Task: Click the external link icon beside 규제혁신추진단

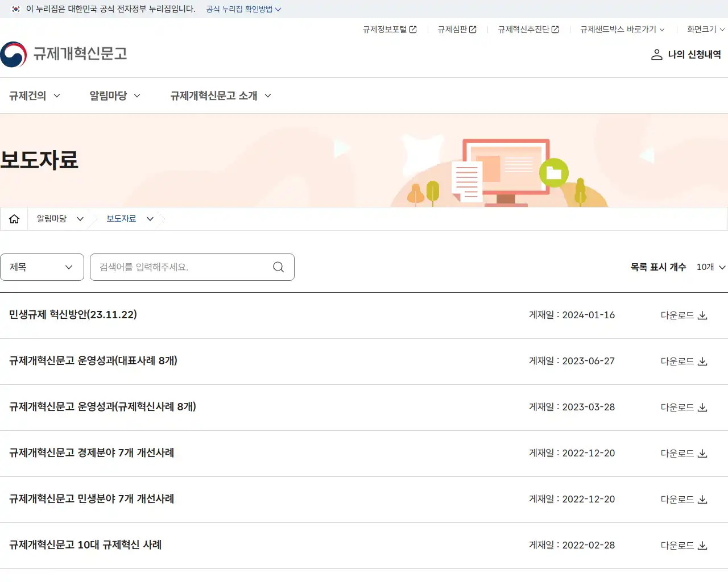Action: (555, 29)
